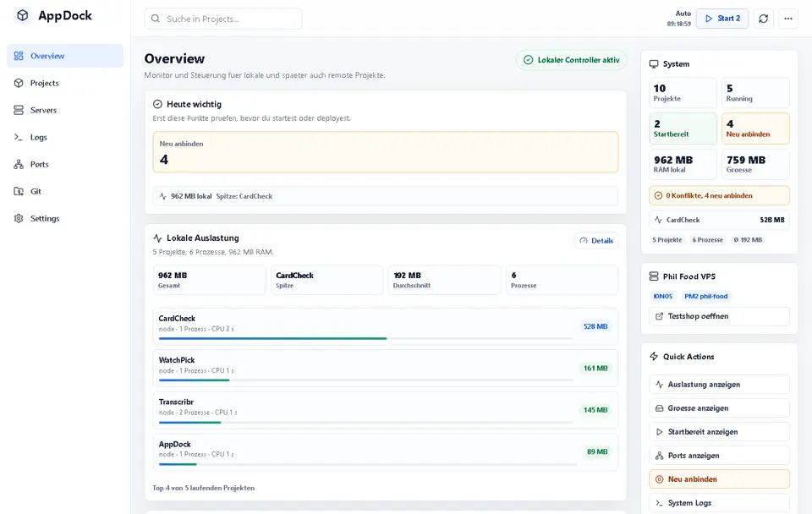Focus the Suche in Projects search field
This screenshot has width=812, height=514.
223,19
